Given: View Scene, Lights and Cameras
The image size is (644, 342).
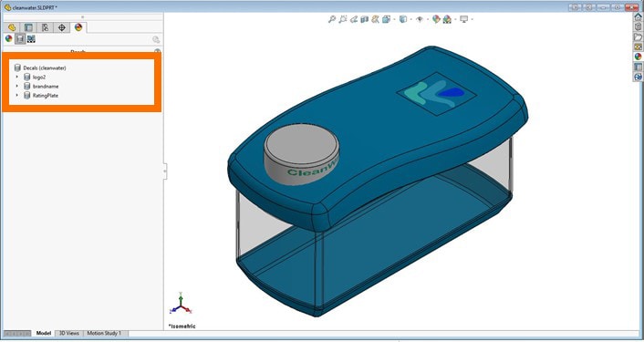Looking at the screenshot, I should coord(31,38).
